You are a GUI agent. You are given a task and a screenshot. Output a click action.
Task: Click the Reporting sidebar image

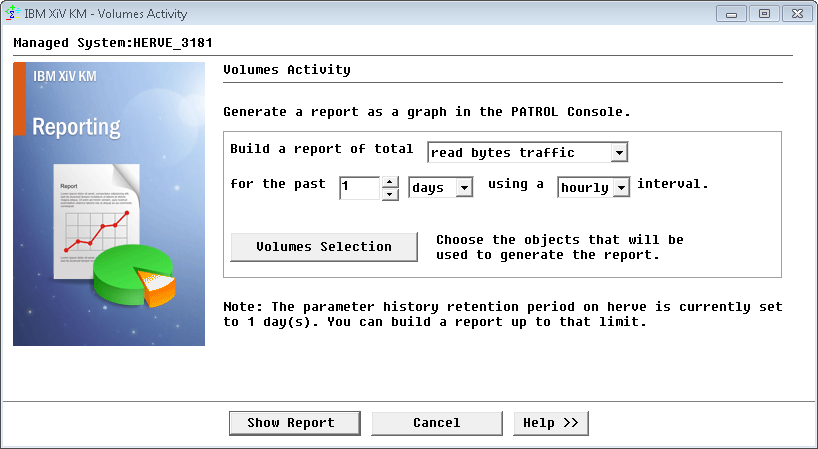[x=109, y=204]
